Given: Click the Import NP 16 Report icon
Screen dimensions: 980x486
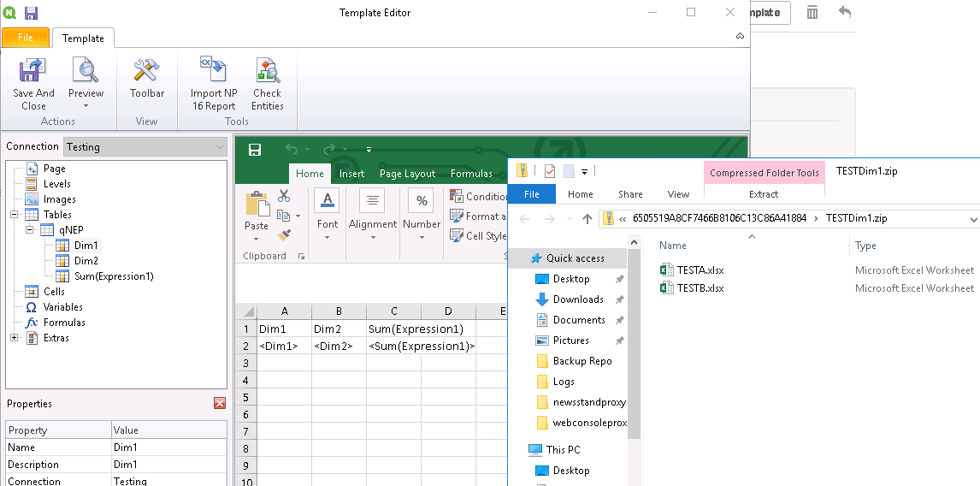Looking at the screenshot, I should pyautogui.click(x=213, y=70).
